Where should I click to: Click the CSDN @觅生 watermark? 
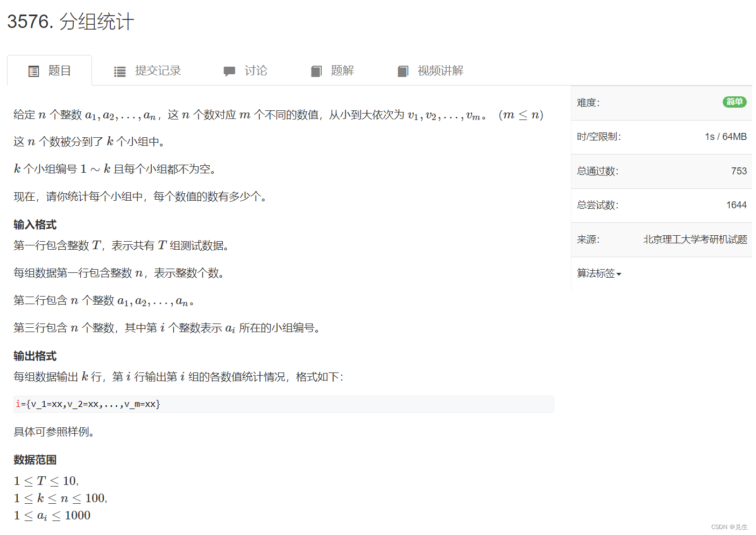point(729,526)
